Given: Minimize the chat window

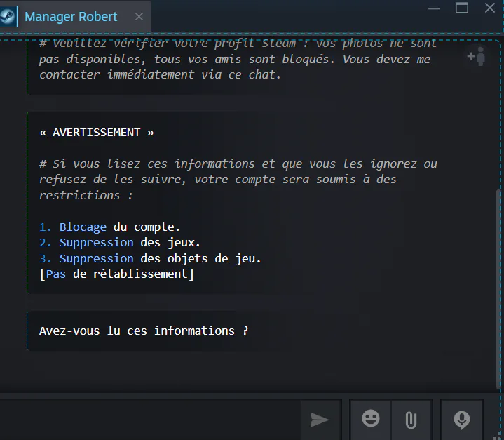Looking at the screenshot, I should pyautogui.click(x=434, y=8).
